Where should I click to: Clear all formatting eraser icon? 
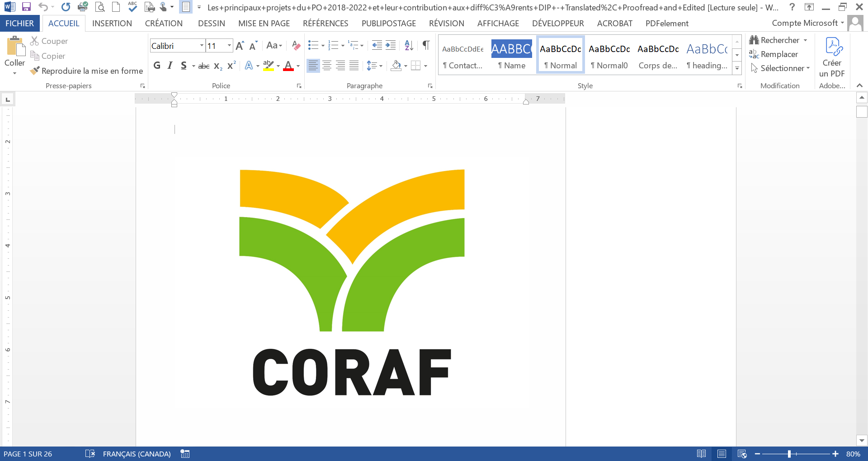[x=296, y=46]
